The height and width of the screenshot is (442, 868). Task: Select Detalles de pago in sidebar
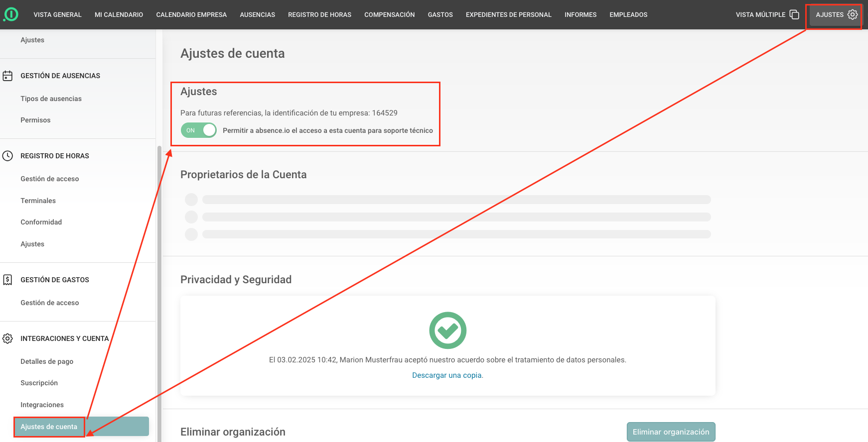[x=47, y=361]
